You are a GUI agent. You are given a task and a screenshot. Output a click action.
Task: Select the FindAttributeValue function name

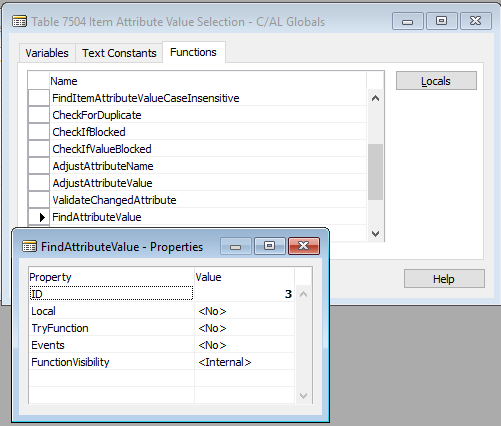97,217
